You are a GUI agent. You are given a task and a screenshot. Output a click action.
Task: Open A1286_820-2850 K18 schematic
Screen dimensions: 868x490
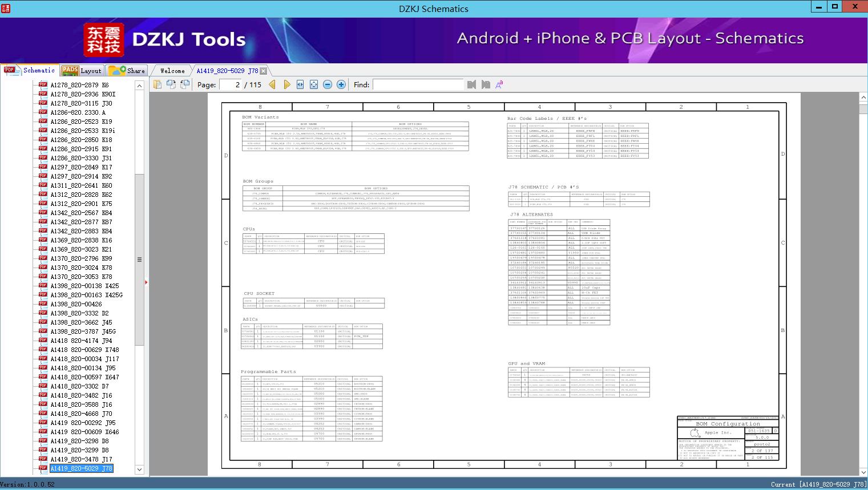81,140
